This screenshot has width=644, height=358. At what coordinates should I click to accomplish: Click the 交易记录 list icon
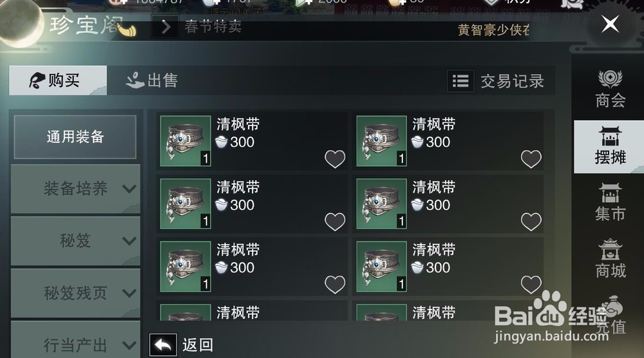460,81
